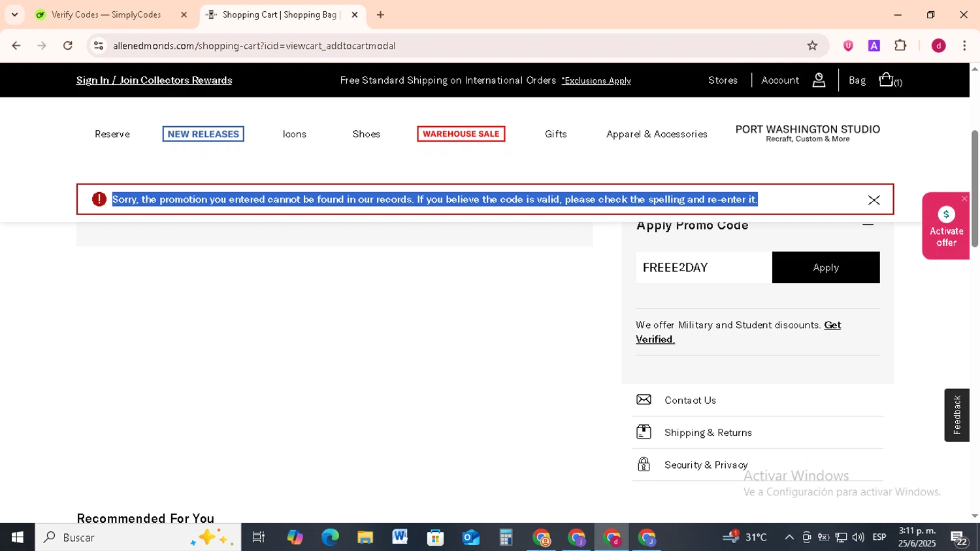Go back to the previous page

[x=16, y=46]
